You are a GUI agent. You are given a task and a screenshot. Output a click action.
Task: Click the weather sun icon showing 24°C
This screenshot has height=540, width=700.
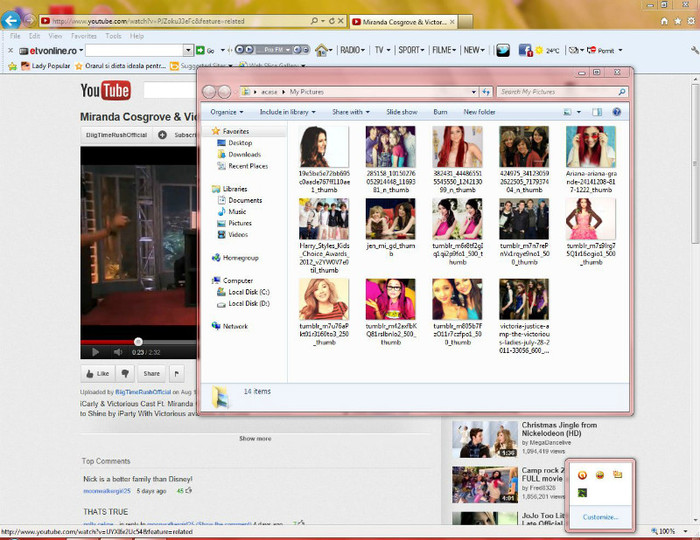539,50
